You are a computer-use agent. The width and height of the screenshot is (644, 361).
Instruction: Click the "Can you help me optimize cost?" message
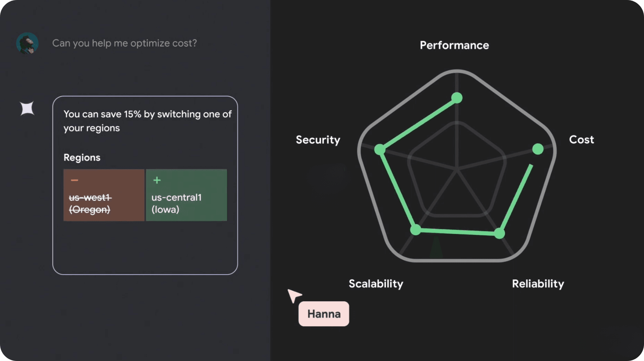(x=124, y=43)
